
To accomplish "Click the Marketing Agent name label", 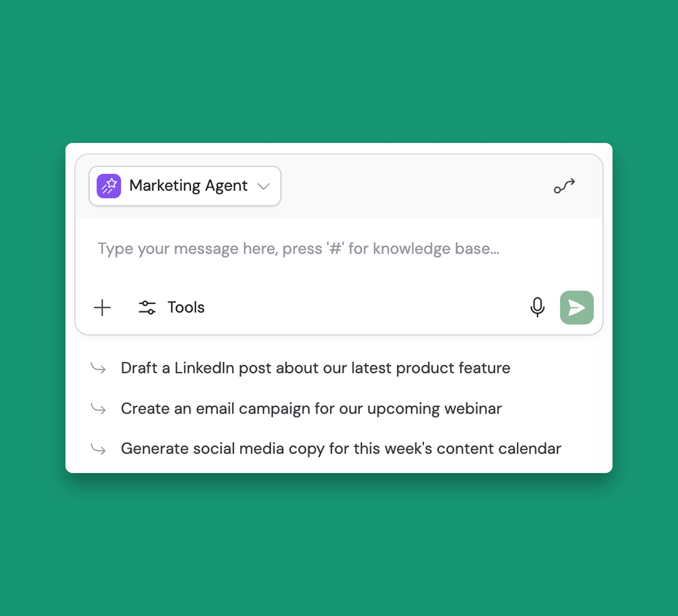I will [x=188, y=186].
